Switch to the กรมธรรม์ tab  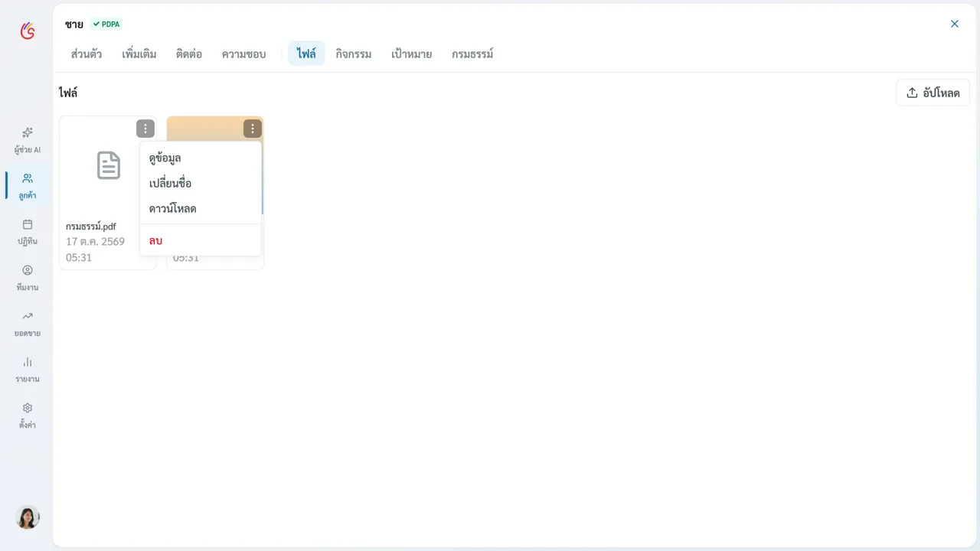(472, 54)
